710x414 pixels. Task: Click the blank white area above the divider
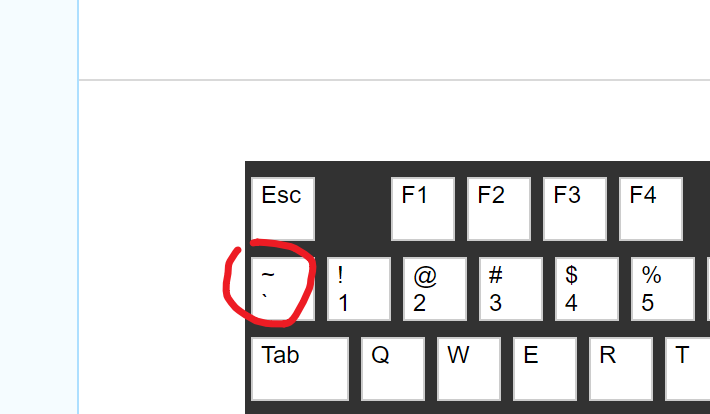click(x=394, y=39)
